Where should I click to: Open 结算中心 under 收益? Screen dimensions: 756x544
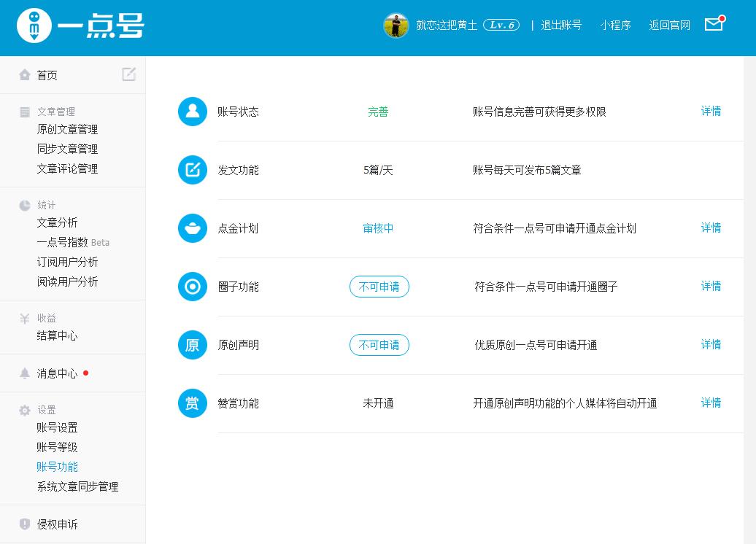[x=56, y=336]
